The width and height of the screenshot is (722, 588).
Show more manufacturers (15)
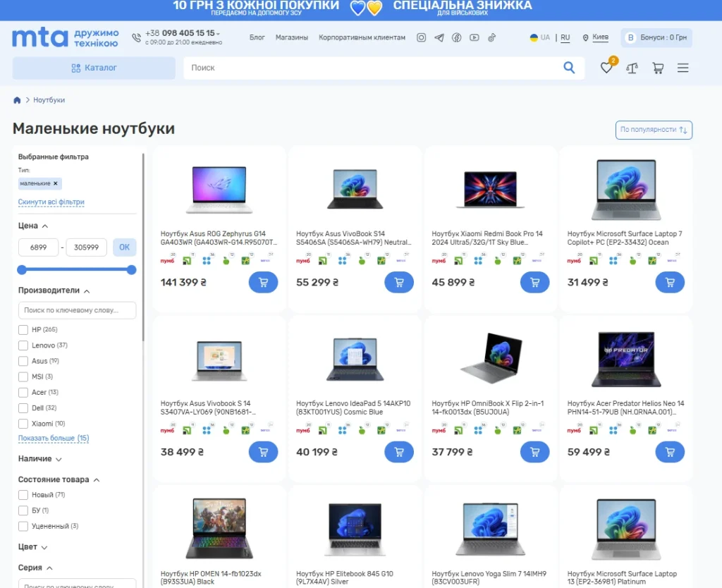click(54, 439)
